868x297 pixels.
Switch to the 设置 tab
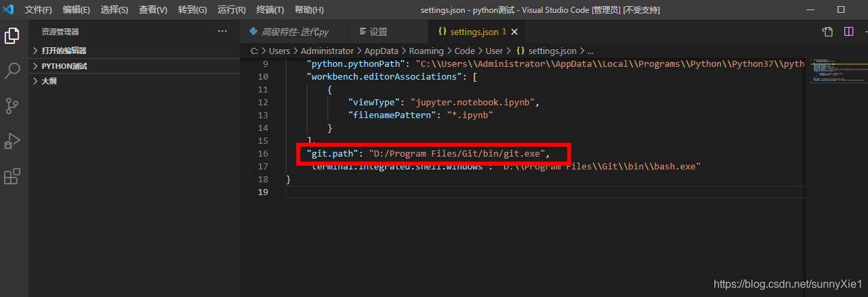(x=388, y=32)
